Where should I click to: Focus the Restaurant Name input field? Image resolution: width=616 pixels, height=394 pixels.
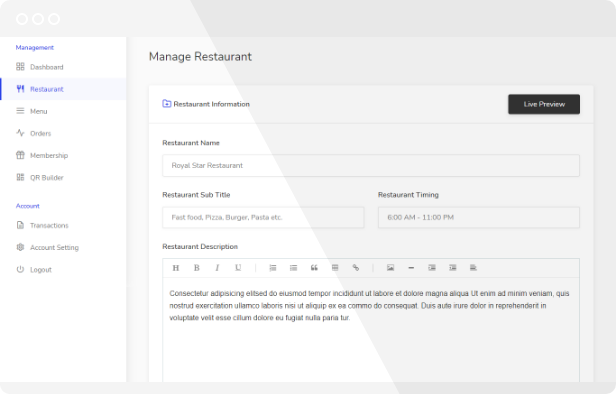[370, 165]
